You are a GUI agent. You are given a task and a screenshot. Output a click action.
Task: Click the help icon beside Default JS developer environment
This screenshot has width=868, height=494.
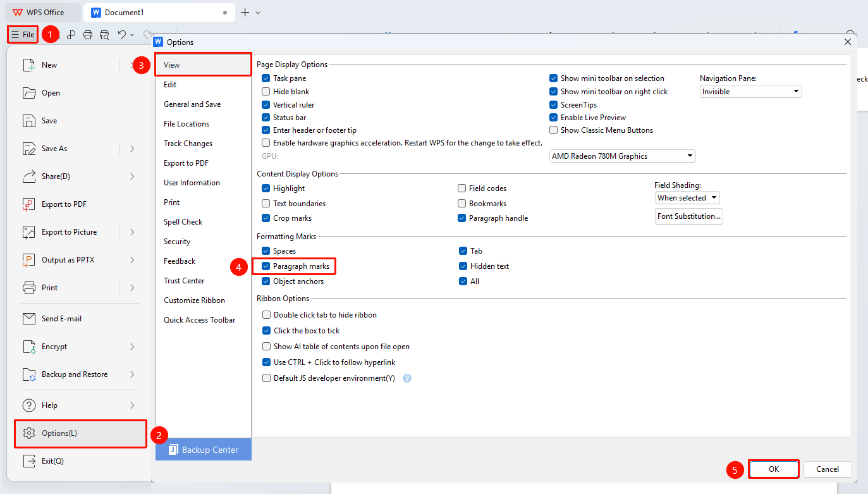click(x=407, y=378)
